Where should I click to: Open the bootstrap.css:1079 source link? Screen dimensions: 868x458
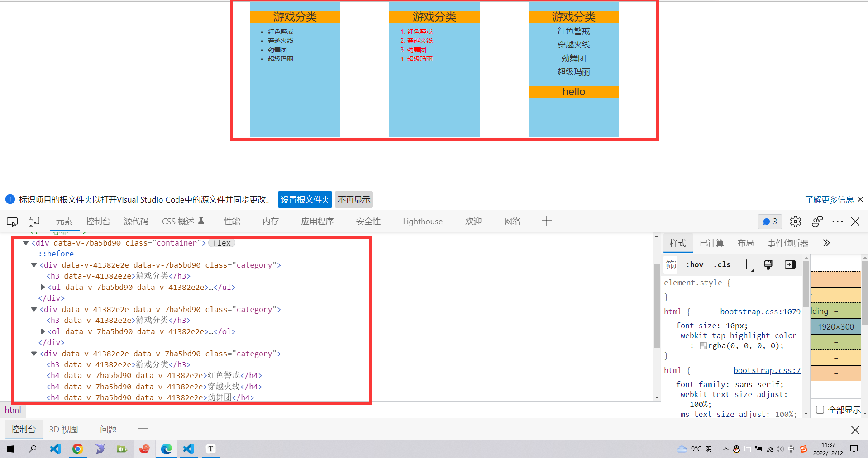(x=760, y=312)
